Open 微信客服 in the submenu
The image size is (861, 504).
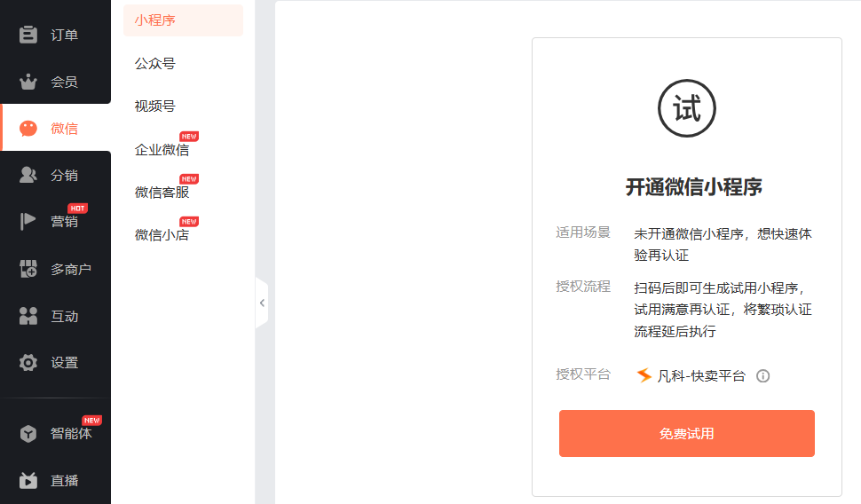(x=162, y=193)
